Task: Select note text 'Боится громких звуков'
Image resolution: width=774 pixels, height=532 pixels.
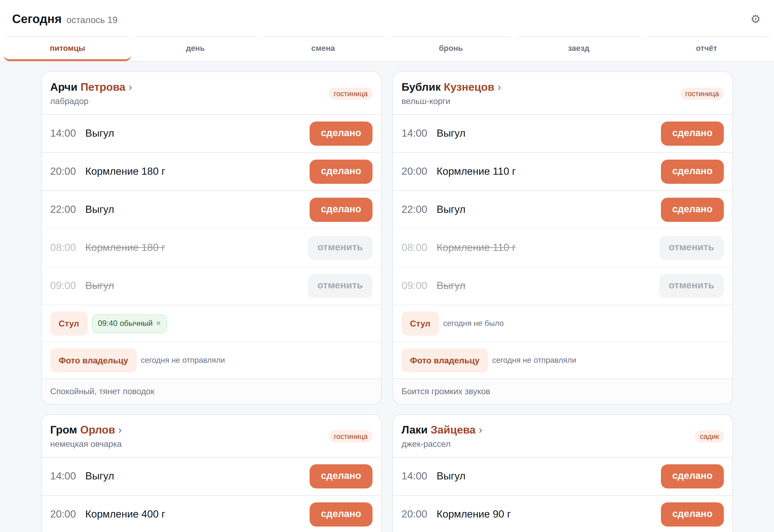Action: pyautogui.click(x=446, y=391)
